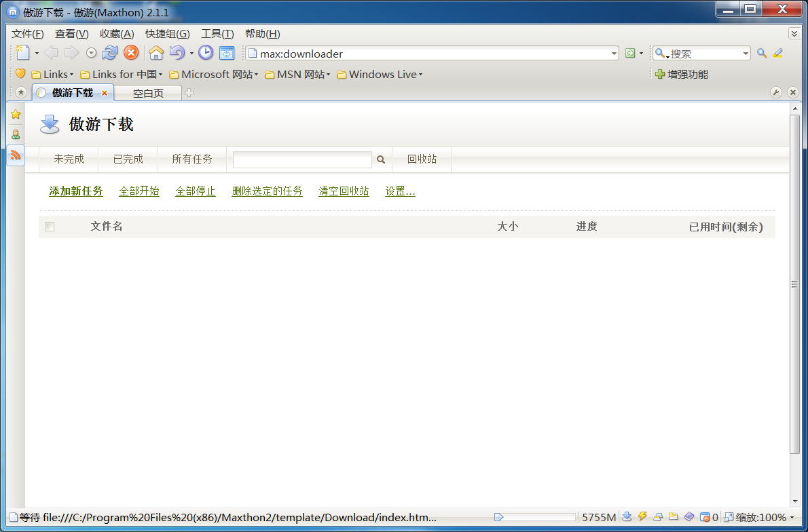Click the 添加新任务 link

(76, 191)
